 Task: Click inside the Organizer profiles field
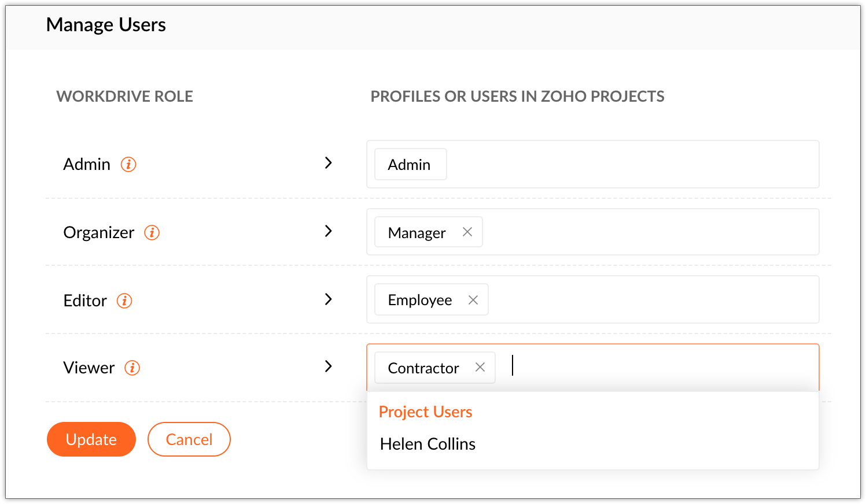[636, 232]
